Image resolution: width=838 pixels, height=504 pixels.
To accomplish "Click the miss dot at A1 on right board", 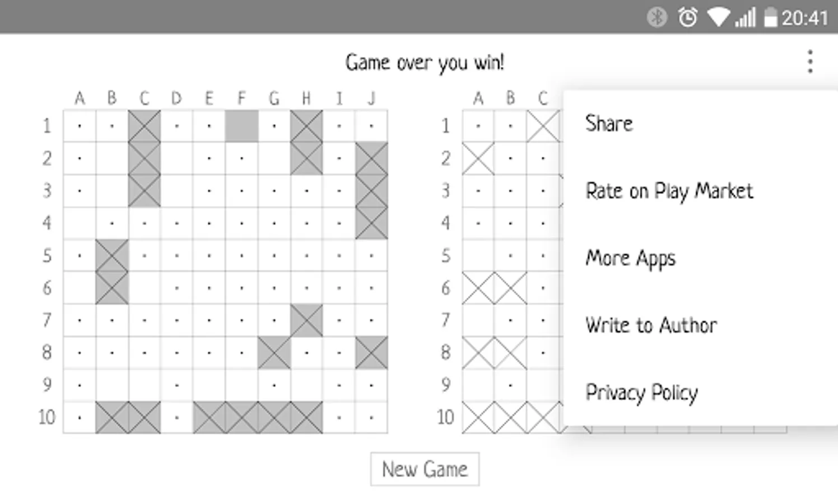I will coord(478,125).
